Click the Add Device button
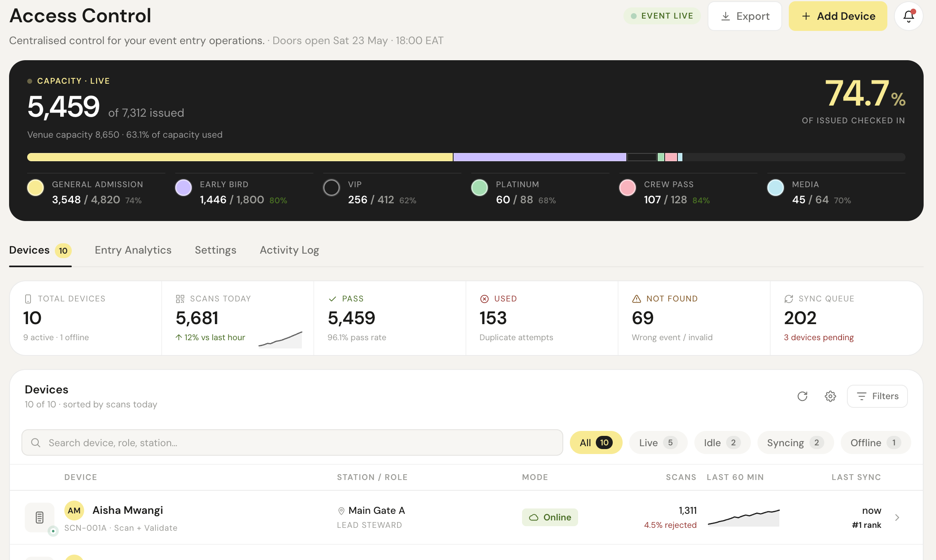The image size is (936, 560). [x=838, y=16]
